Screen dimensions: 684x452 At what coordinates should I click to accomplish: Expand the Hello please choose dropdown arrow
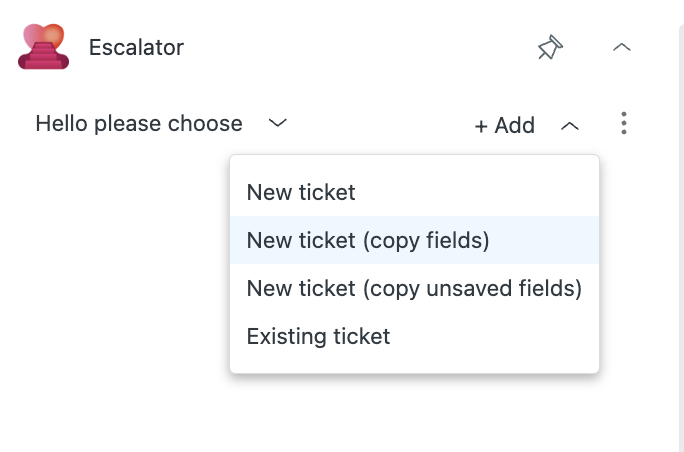tap(277, 123)
